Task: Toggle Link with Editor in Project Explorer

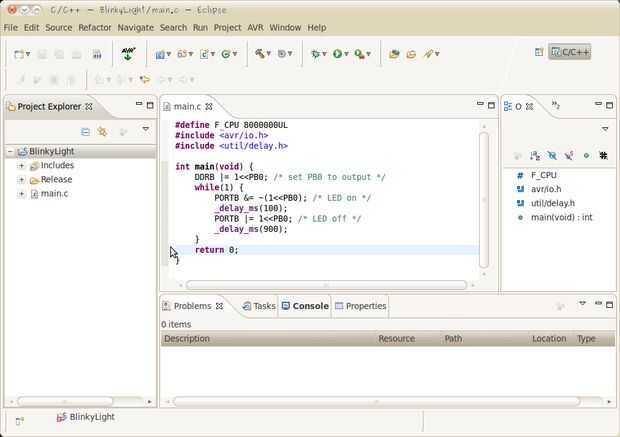Action: click(x=102, y=131)
